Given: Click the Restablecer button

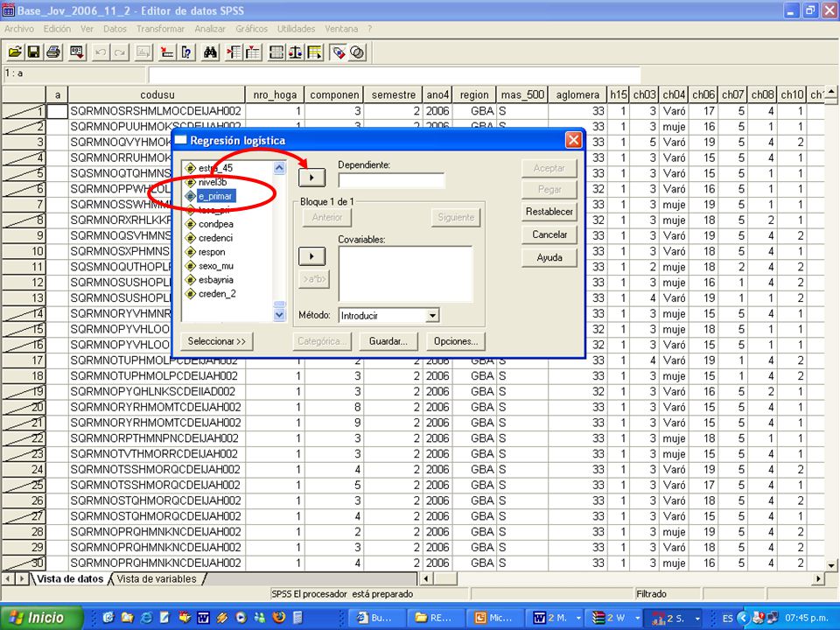Looking at the screenshot, I should (x=549, y=212).
